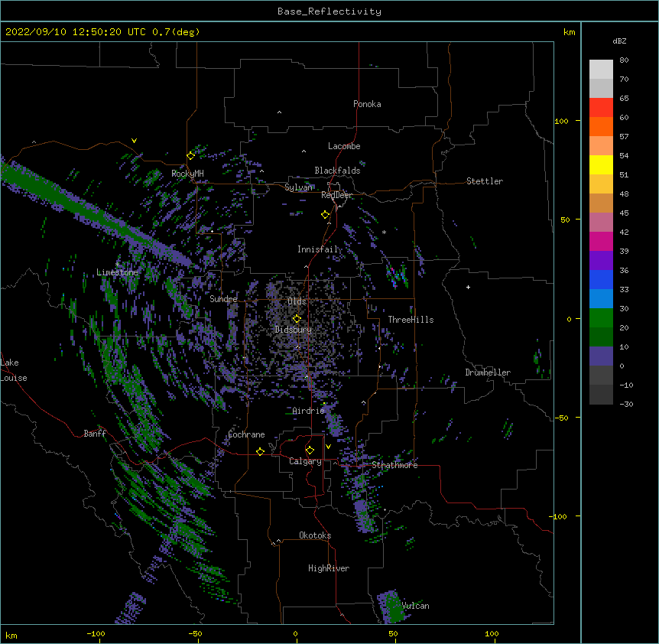The image size is (659, 644).
Task: Click the white asterisk marker east of Innisfail
Action: coord(384,232)
